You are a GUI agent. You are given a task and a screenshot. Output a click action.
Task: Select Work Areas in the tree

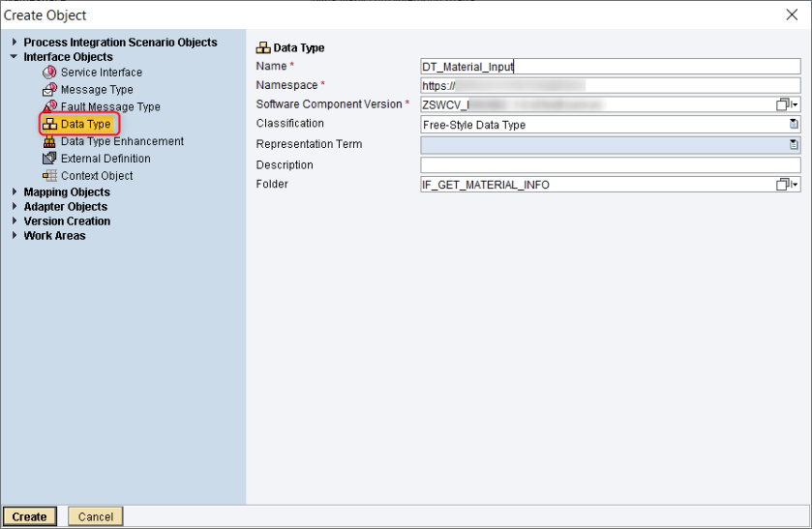click(54, 236)
